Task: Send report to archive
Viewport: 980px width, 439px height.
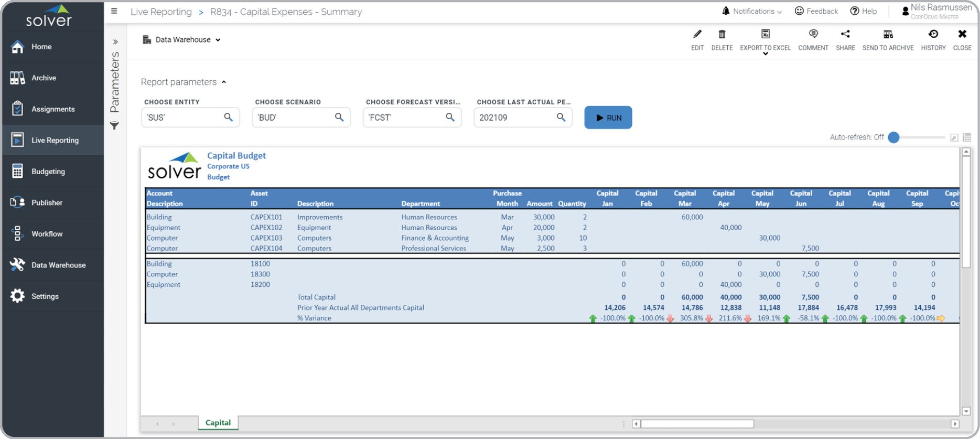Action: click(888, 35)
